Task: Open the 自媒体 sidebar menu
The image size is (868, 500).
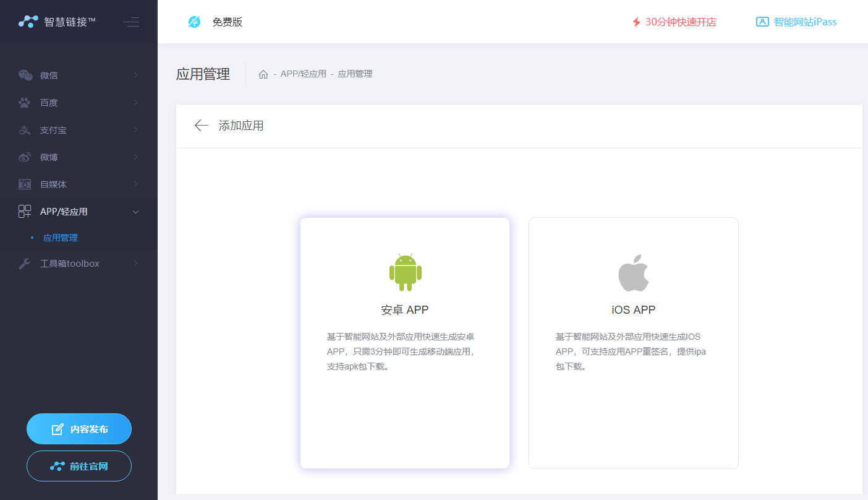Action: point(79,184)
